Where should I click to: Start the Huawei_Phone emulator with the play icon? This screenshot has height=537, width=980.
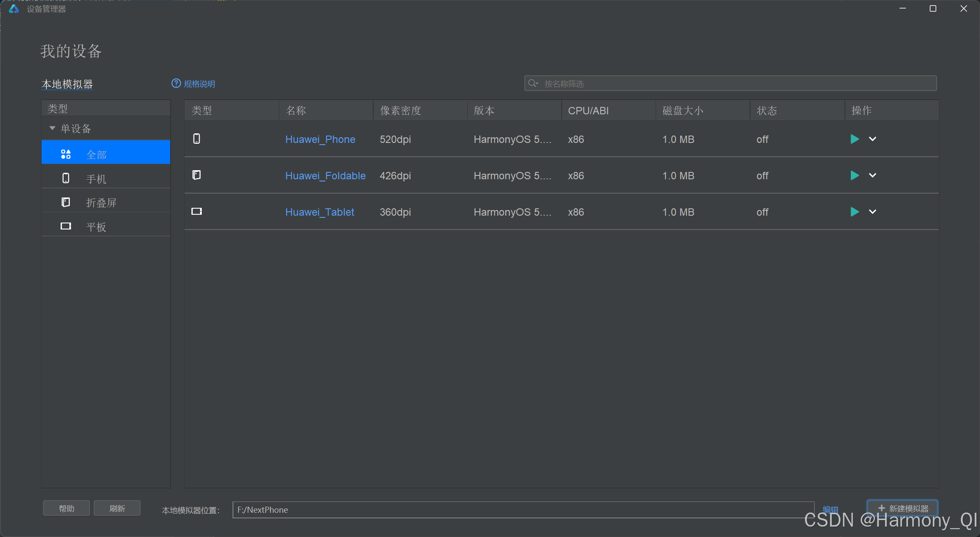[854, 139]
